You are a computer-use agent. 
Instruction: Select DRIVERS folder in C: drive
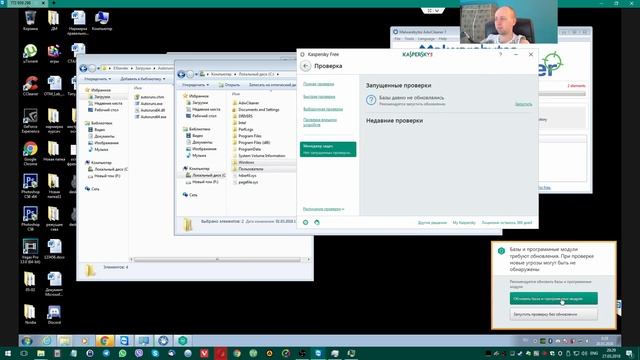(245, 116)
